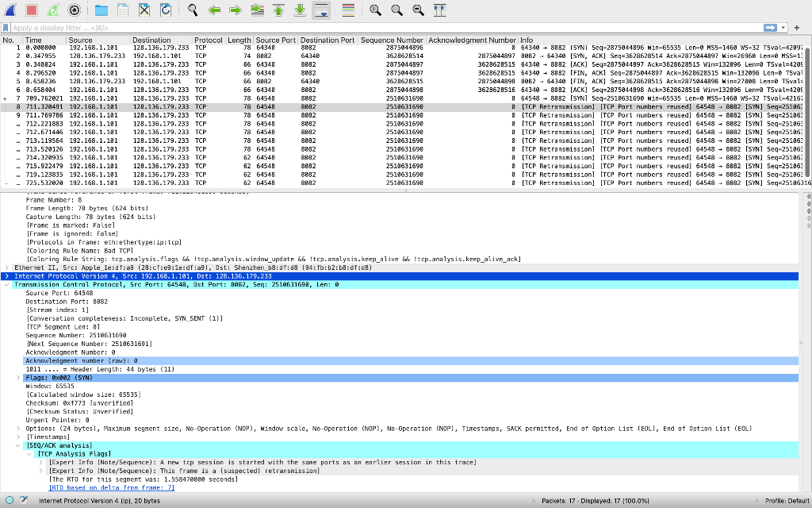Stop the running capture
The width and height of the screenshot is (812, 508).
tap(32, 10)
